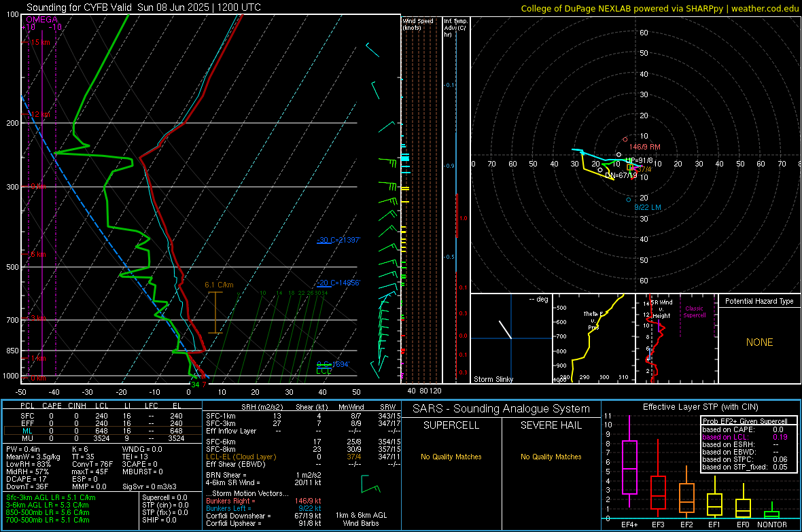This screenshot has height=532, width=802.
Task: Click the 'PW = 0.4in' value
Action: [x=23, y=449]
